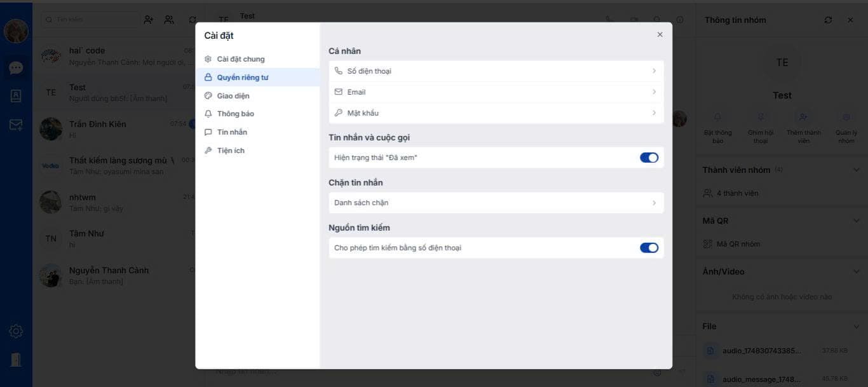This screenshot has height=387, width=868.
Task: Click the Thêm thành viên icon
Action: (x=804, y=117)
